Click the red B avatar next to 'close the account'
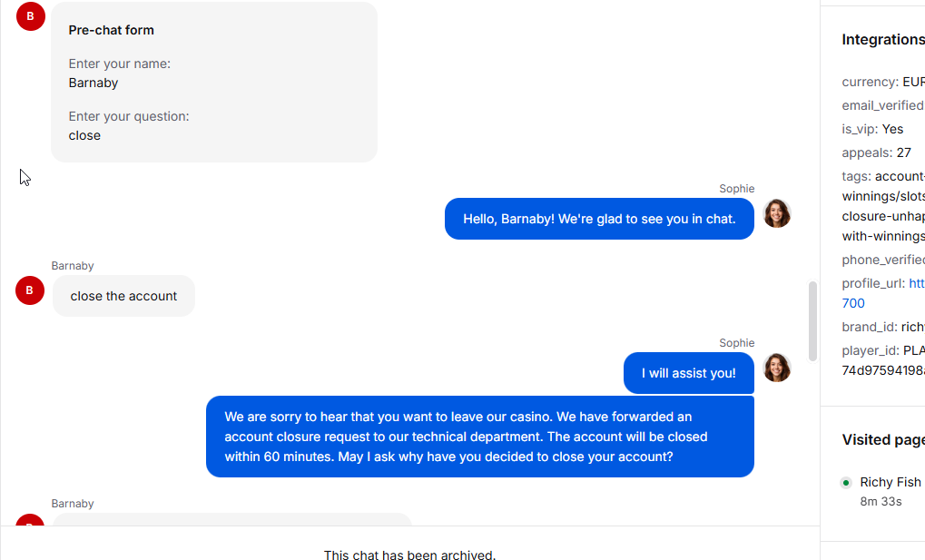 30,290
